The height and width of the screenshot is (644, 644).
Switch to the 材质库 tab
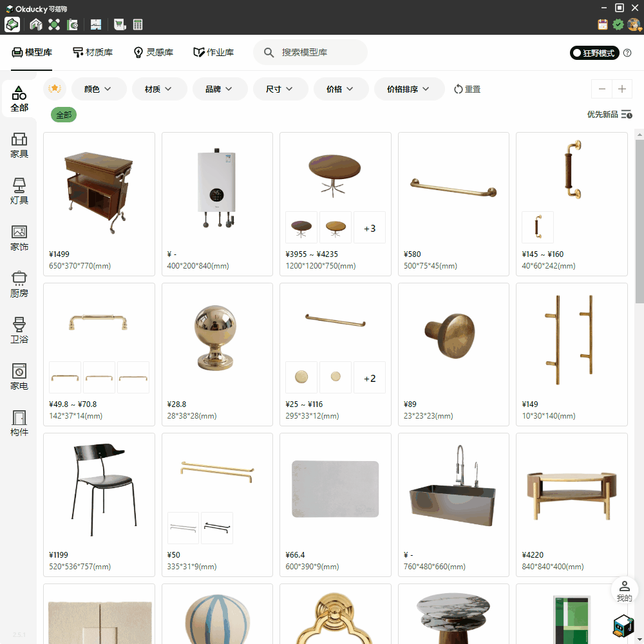click(x=93, y=52)
